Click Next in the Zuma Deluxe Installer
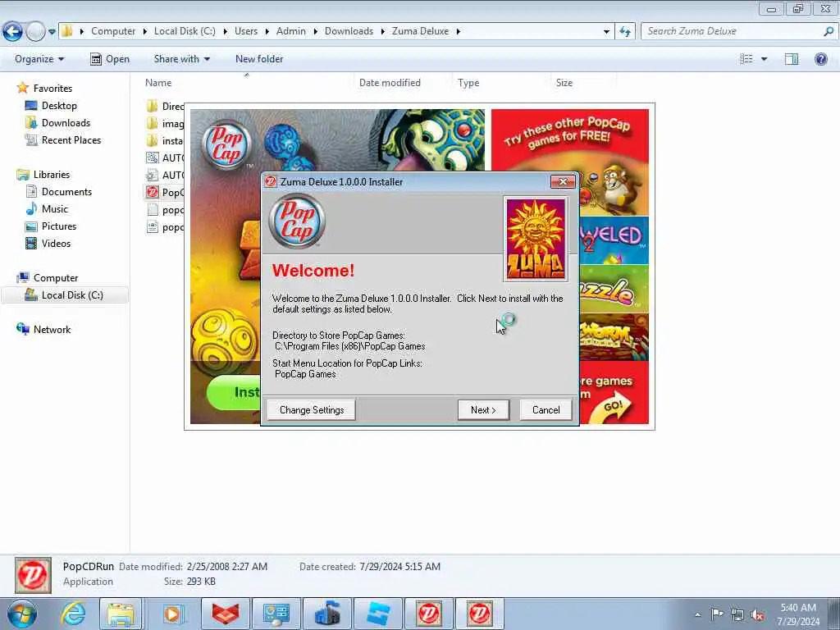Viewport: 840px width, 630px height. [x=483, y=410]
